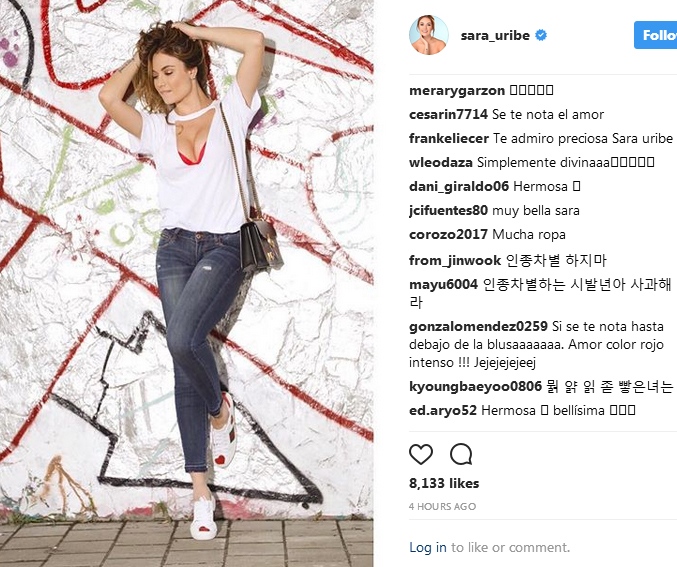
Task: Follow sara_uribe with the blue button
Action: 655,35
